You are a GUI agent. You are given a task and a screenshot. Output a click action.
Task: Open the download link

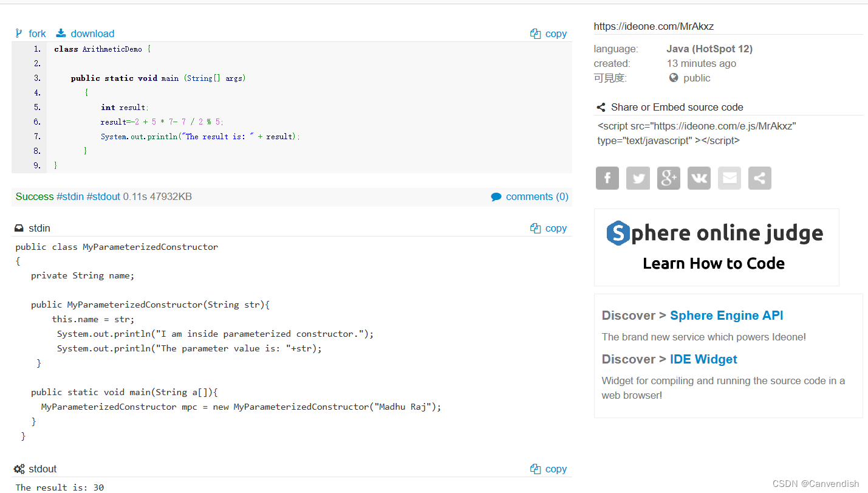[92, 33]
